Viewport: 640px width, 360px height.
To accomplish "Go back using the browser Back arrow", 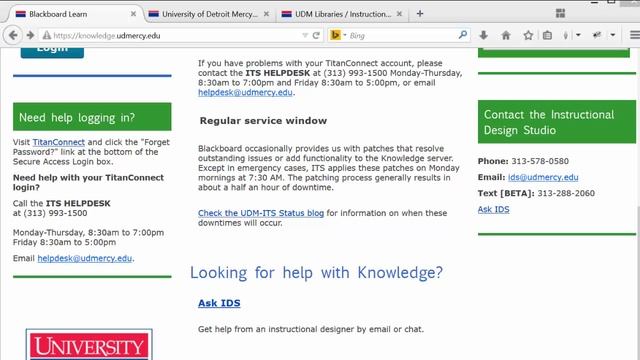I will pos(13,35).
